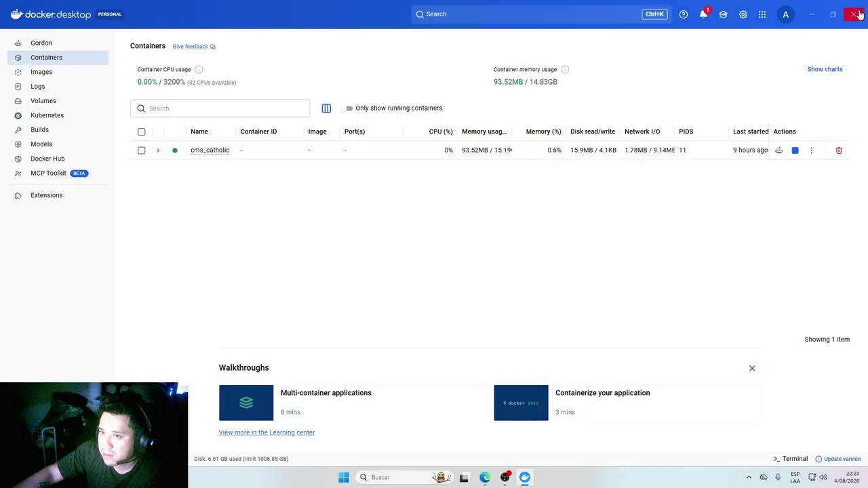
Task: Click the Docker Desktop whale logo
Action: tap(17, 14)
